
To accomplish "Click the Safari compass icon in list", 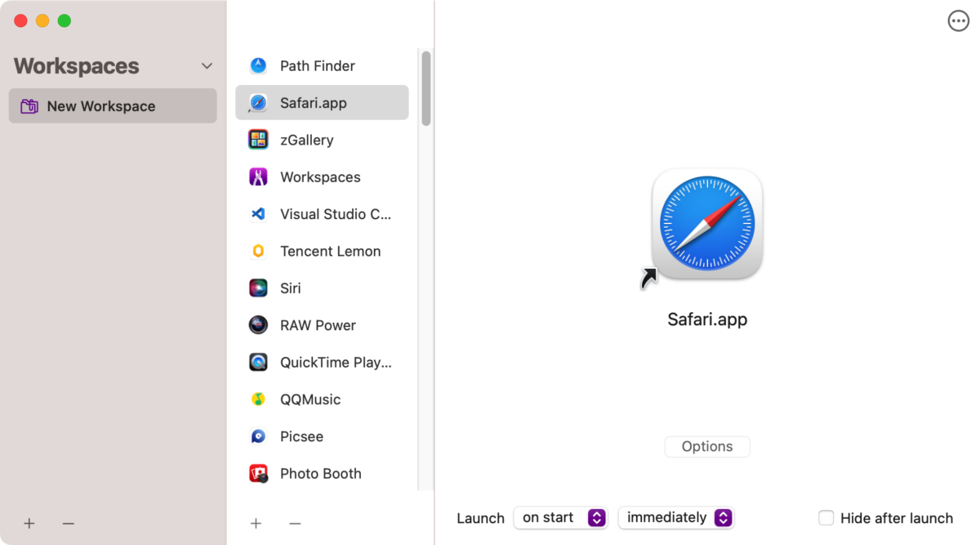I will pos(258,103).
